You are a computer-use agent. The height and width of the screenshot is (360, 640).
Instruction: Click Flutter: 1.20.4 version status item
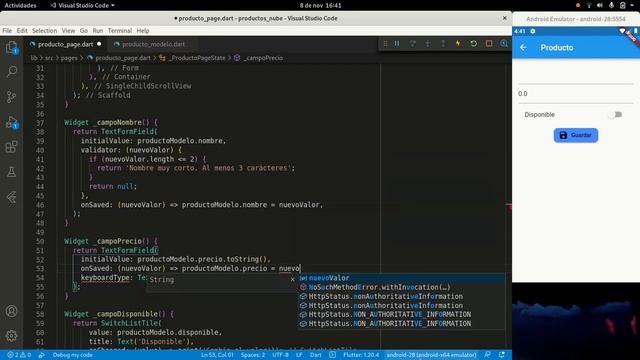tap(361, 355)
